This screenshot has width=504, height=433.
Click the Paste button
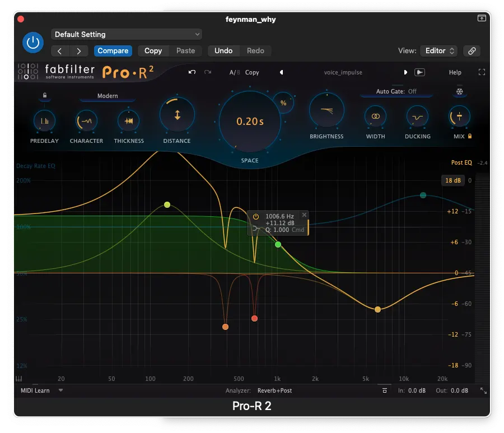pos(185,51)
